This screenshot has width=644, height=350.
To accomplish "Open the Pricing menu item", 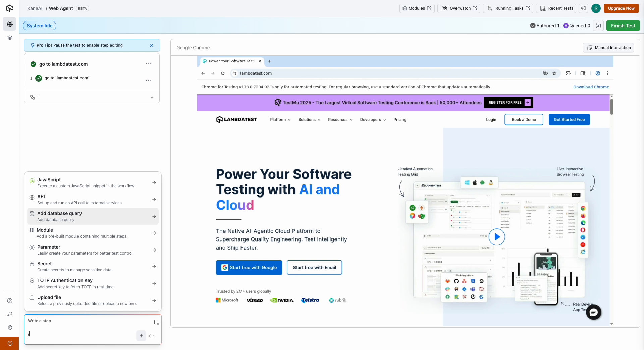I will (400, 120).
